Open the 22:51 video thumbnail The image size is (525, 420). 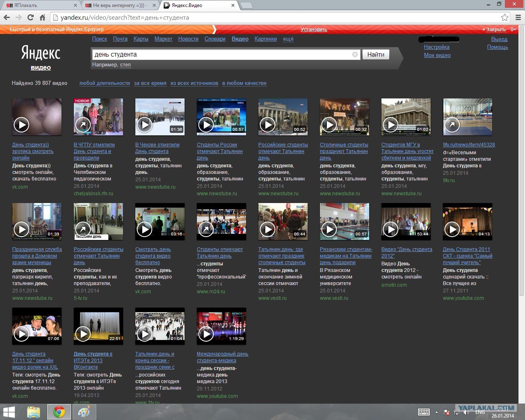[98, 326]
